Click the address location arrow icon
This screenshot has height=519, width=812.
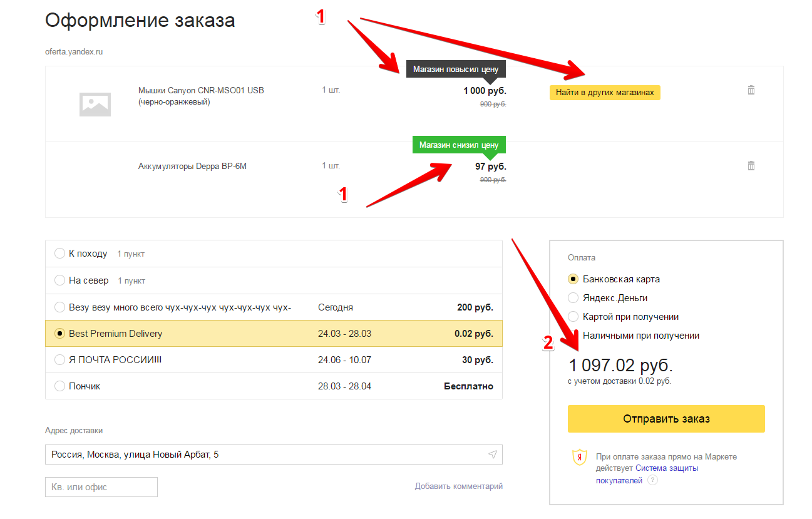click(x=493, y=455)
